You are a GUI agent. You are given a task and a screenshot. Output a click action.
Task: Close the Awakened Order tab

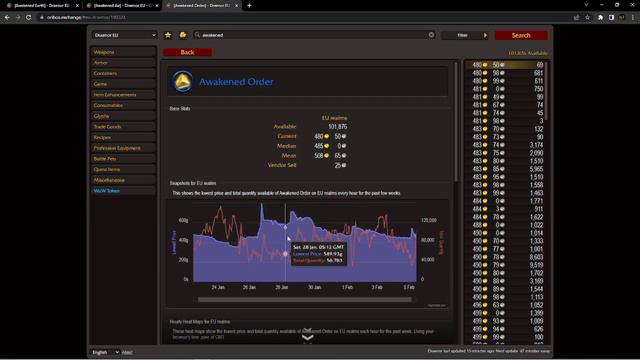[236, 6]
